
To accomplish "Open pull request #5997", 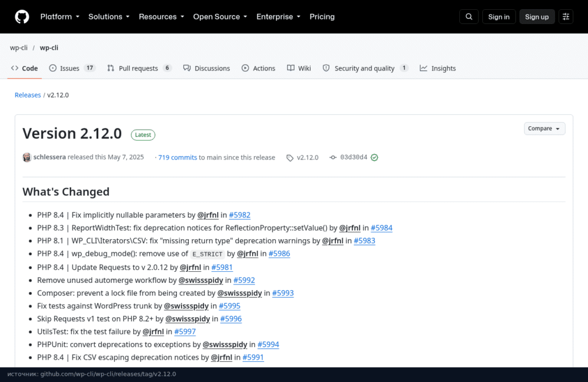I will [x=185, y=332].
